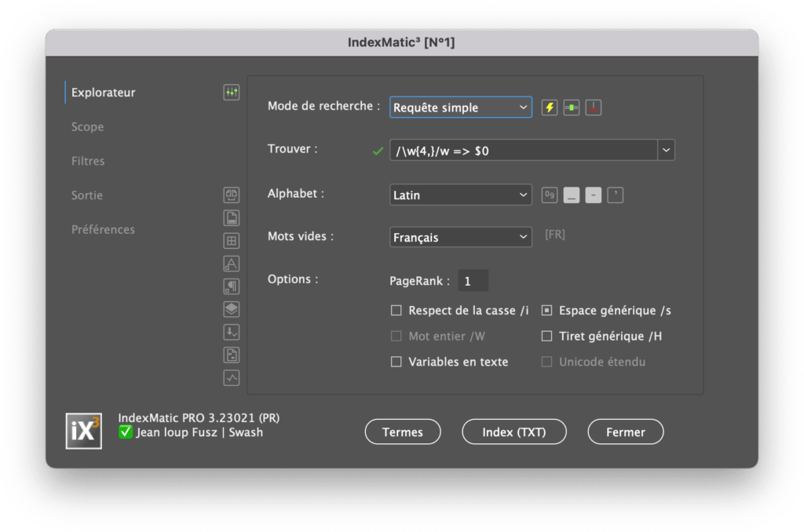Click into the Trouver query field

point(524,150)
